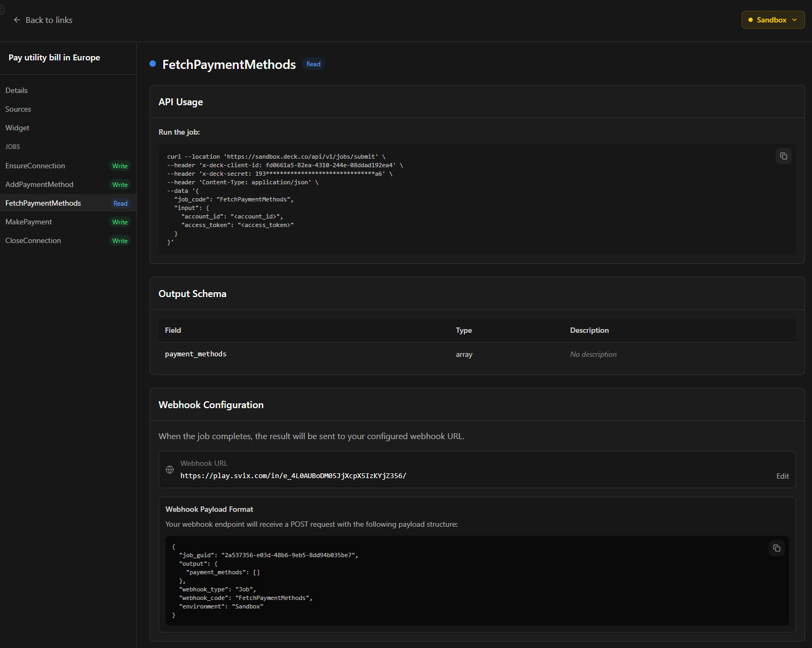The height and width of the screenshot is (648, 812).
Task: Click the back arrow icon
Action: click(17, 20)
